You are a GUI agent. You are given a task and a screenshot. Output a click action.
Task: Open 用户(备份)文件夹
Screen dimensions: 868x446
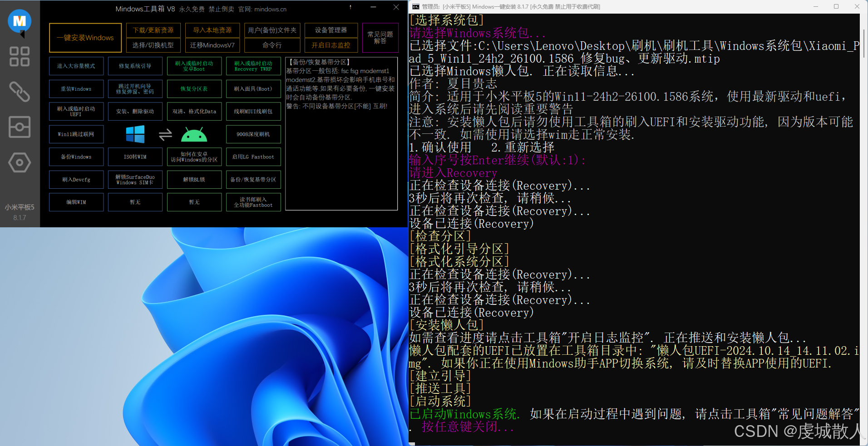pyautogui.click(x=272, y=30)
